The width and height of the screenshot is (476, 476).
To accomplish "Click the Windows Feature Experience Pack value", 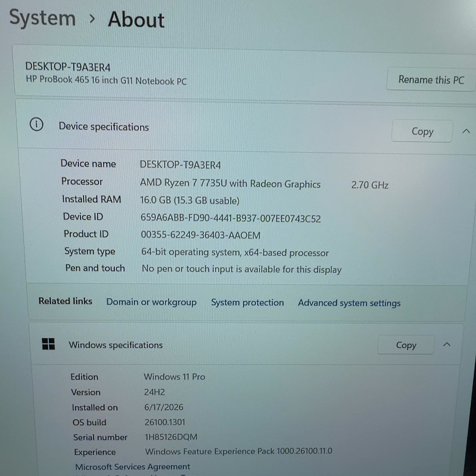I will click(x=239, y=451).
